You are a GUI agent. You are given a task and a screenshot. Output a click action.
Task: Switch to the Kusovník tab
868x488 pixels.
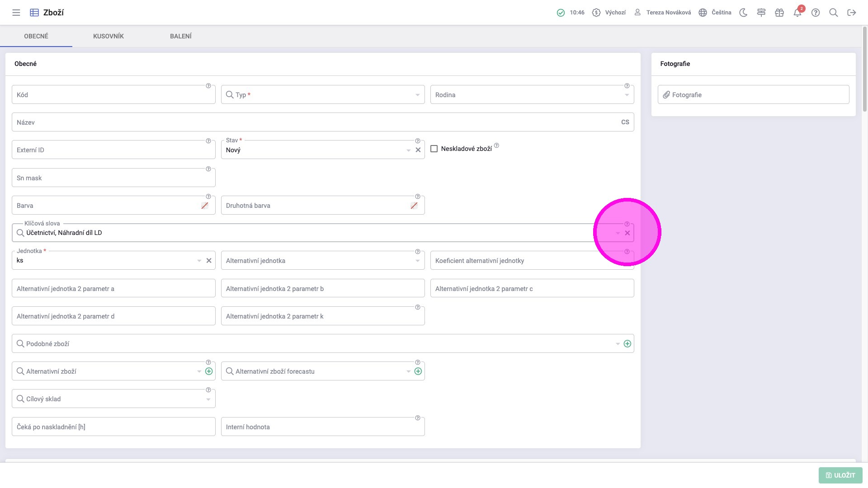108,36
